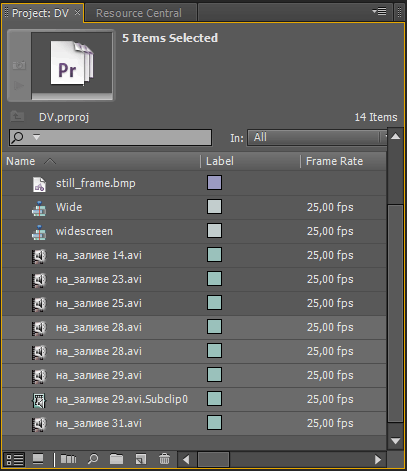The width and height of the screenshot is (407, 471).
Task: Click the New Item icon
Action: click(x=140, y=459)
